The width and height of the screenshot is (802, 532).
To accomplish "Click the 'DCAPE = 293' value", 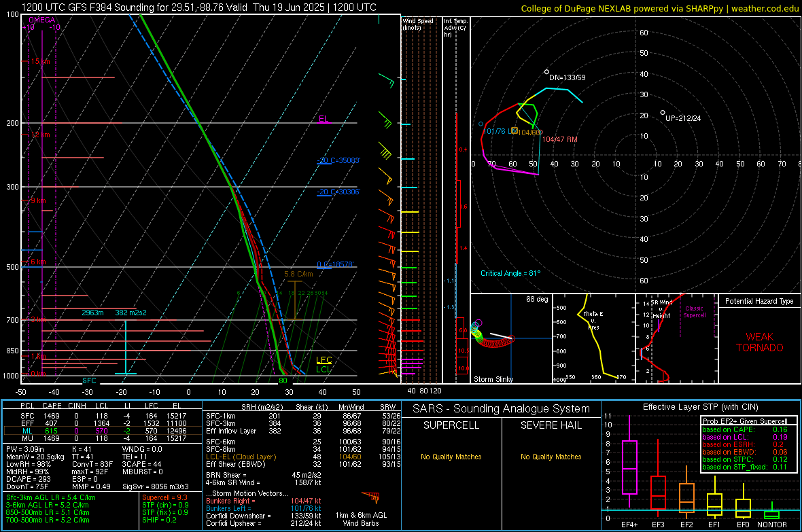I will [28, 479].
